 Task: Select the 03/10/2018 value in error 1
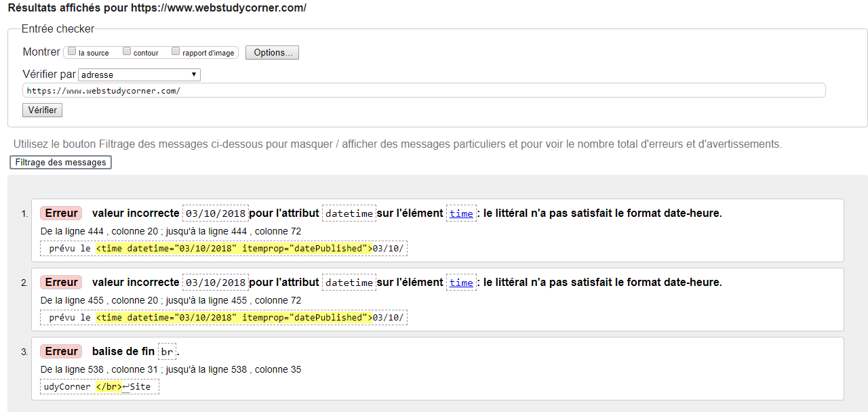point(216,213)
